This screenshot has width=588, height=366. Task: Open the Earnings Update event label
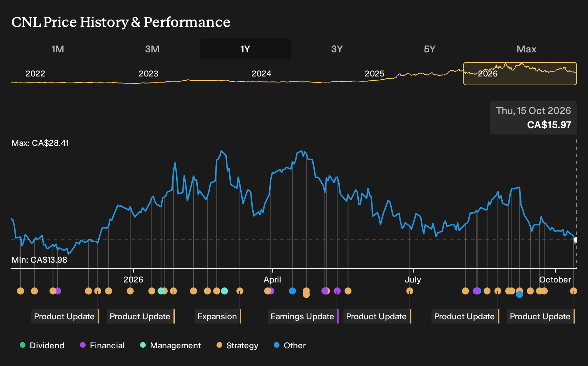303,316
